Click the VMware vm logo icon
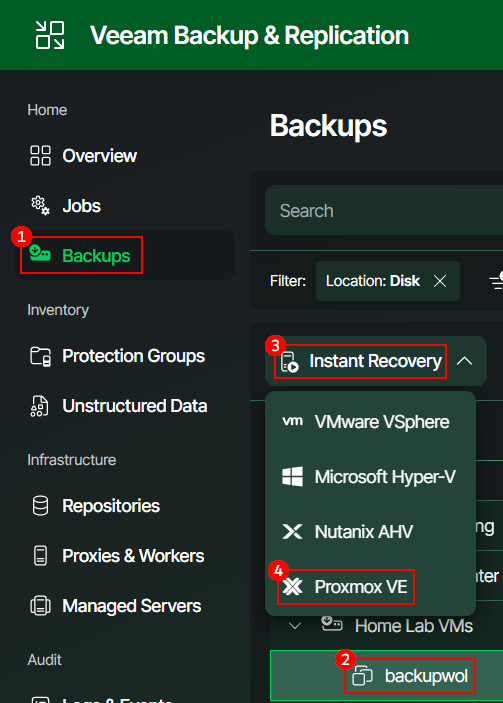Screen dimensions: 503x703 (292, 421)
